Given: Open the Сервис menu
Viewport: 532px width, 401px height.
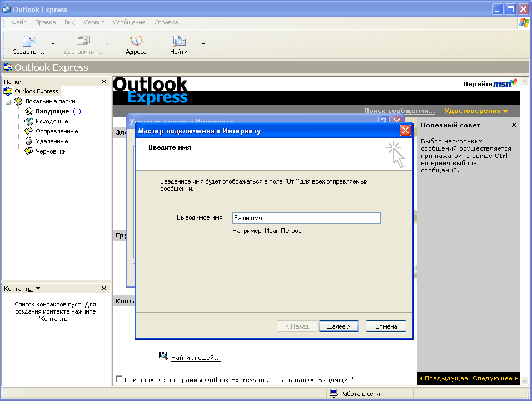Looking at the screenshot, I should pos(94,22).
